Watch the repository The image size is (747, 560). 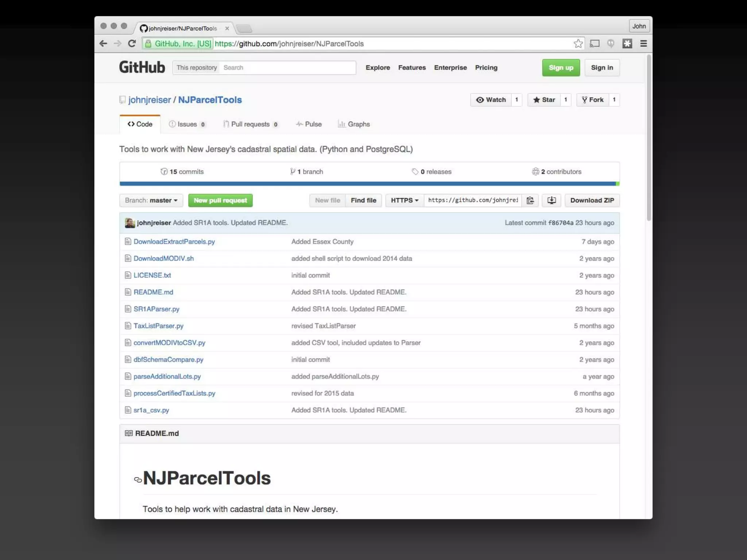[491, 100]
